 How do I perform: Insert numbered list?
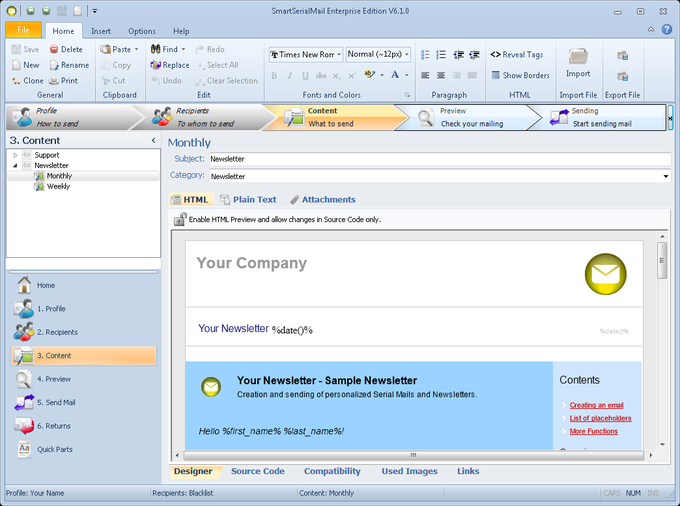tap(441, 55)
